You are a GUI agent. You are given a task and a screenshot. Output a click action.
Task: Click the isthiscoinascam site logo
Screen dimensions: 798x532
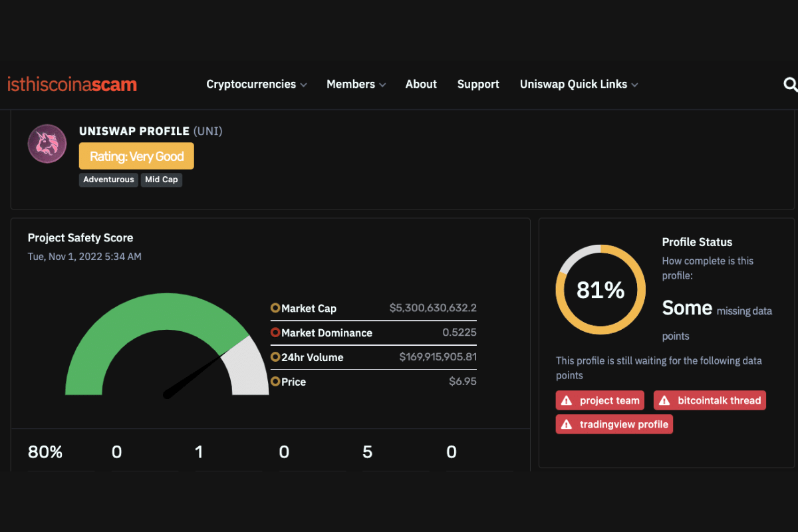pos(72,84)
